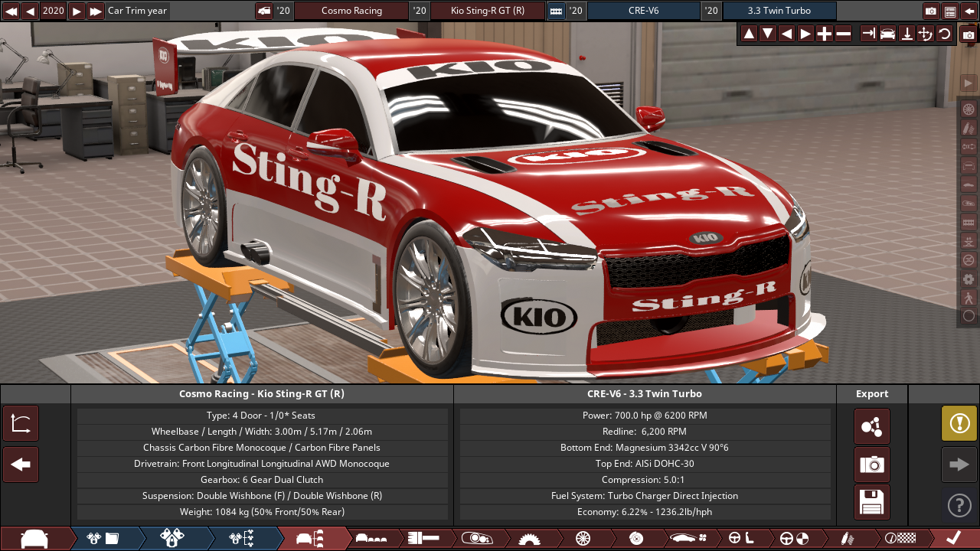The height and width of the screenshot is (551, 980).
Task: Click the 2020 year value field
Action: pos(53,11)
